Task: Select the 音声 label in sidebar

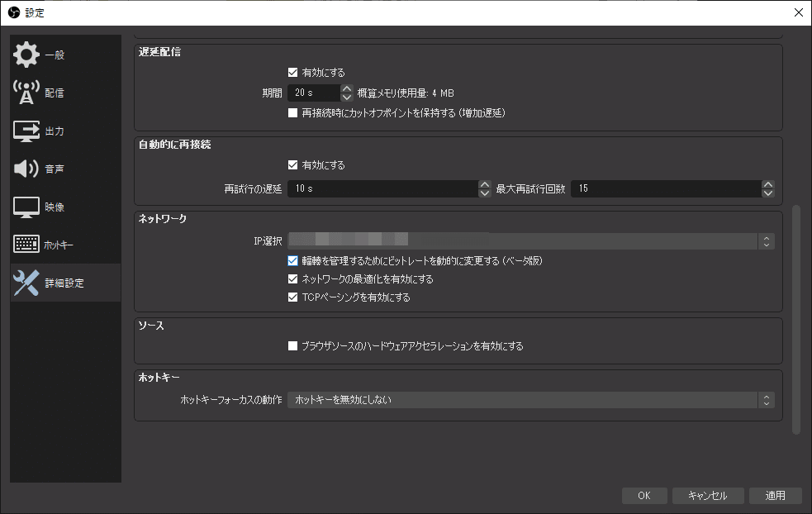Action: pos(55,169)
